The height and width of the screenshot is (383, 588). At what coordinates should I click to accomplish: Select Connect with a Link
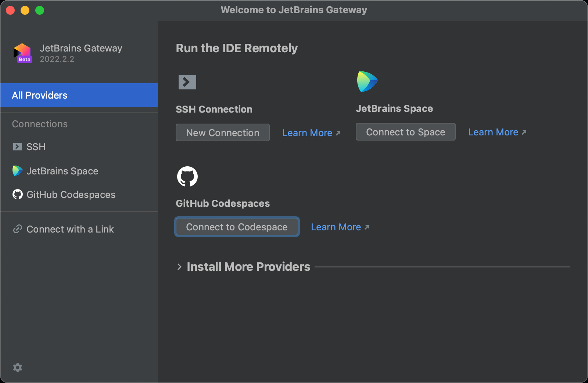tap(79, 229)
